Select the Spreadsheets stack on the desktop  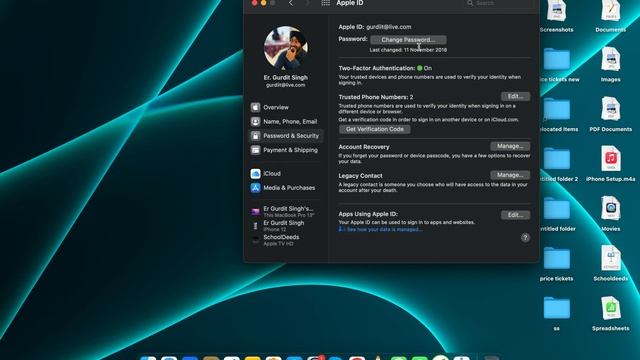(x=611, y=314)
